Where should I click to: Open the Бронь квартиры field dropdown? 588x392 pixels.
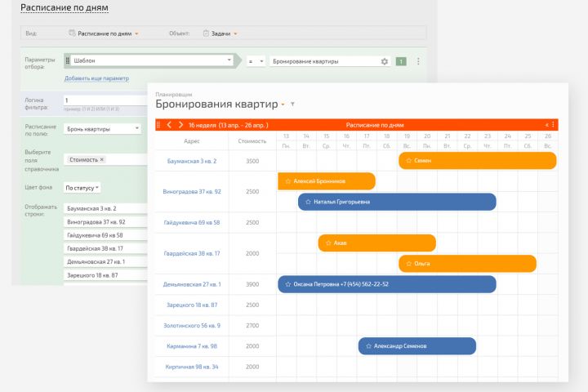click(102, 129)
